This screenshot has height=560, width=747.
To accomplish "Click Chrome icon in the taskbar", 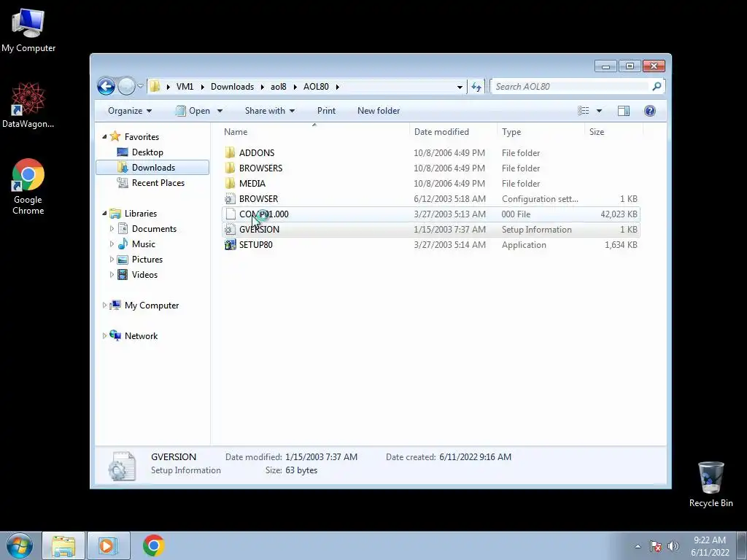I will click(153, 545).
